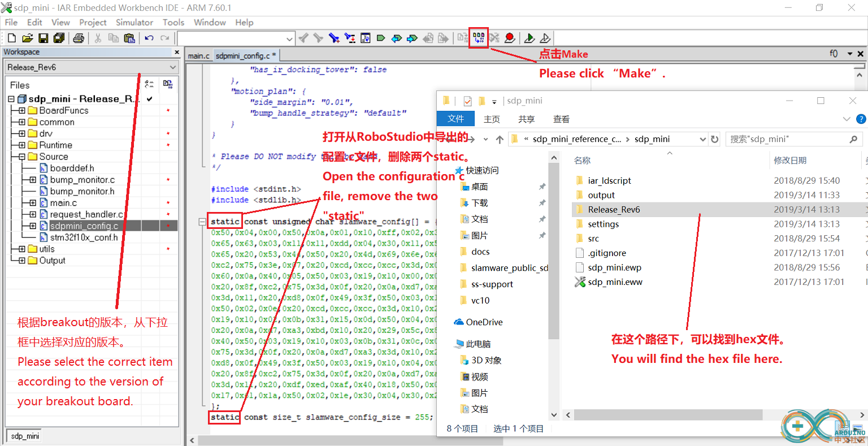Expand the Explorer ribbon chevron
This screenshot has height=446, width=868.
click(847, 119)
